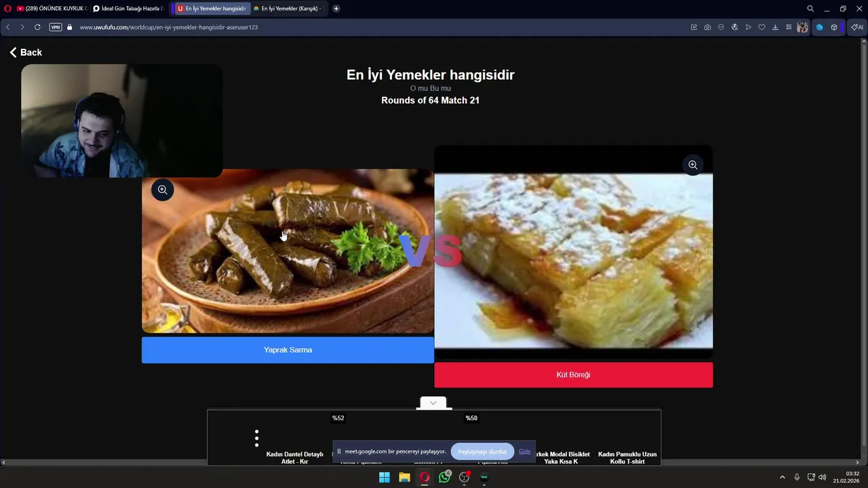Go back in browser history
Image resolution: width=868 pixels, height=488 pixels.
(7, 27)
